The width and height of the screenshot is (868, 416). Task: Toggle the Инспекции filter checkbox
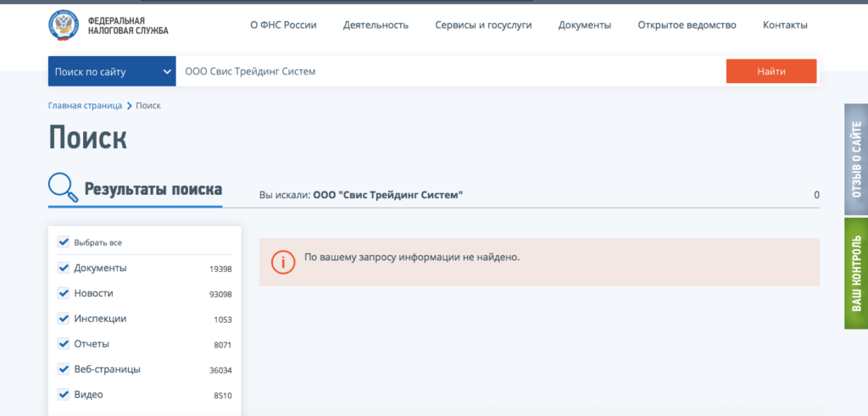(63, 319)
